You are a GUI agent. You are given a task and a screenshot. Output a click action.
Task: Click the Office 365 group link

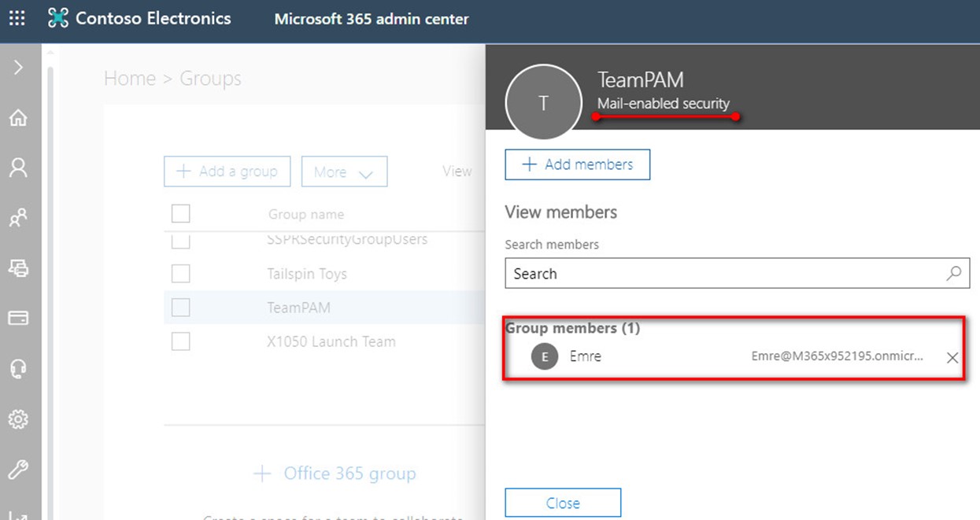(335, 474)
